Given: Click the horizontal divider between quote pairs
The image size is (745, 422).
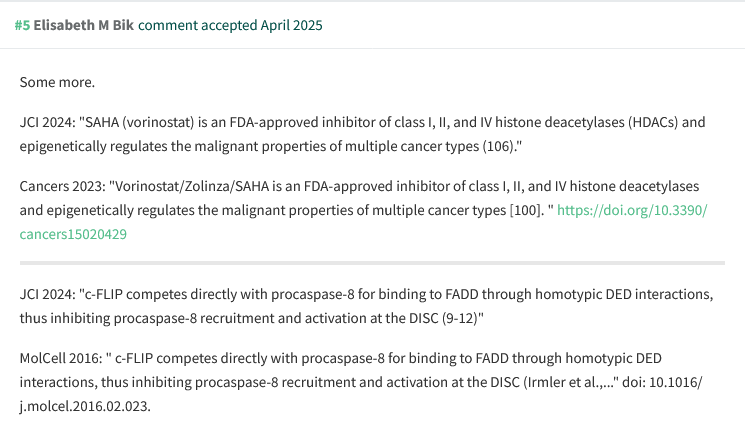Looking at the screenshot, I should click(x=372, y=263).
